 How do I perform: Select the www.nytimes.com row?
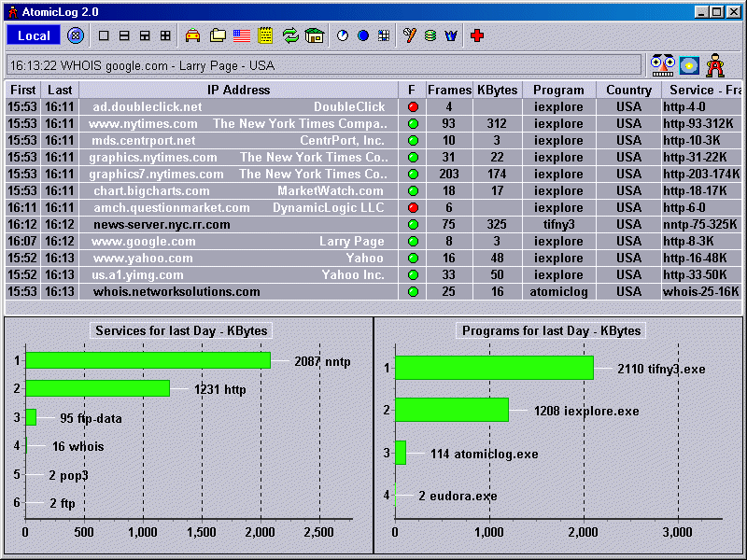[x=373, y=124]
